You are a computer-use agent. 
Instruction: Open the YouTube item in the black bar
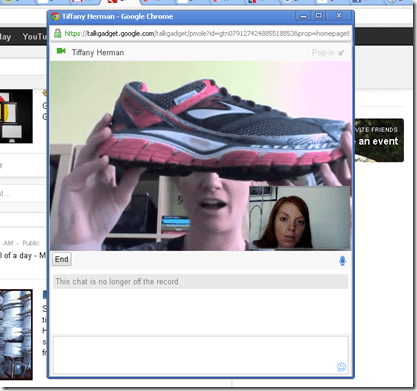tap(34, 37)
